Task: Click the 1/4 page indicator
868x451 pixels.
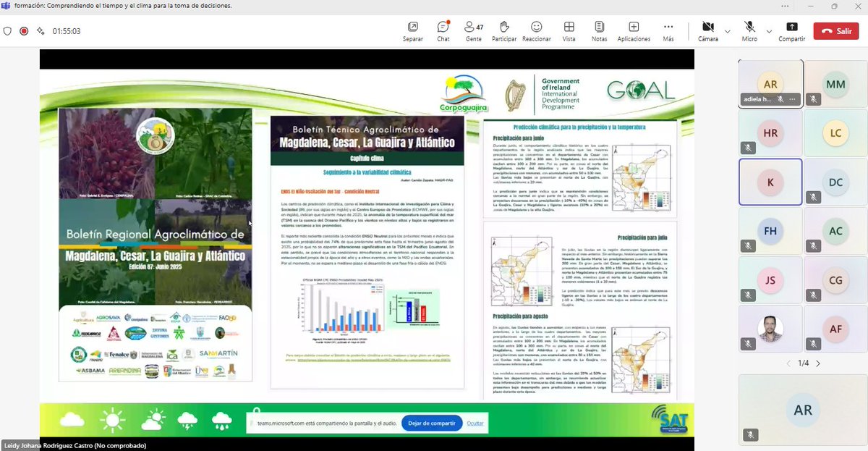Action: pyautogui.click(x=803, y=363)
